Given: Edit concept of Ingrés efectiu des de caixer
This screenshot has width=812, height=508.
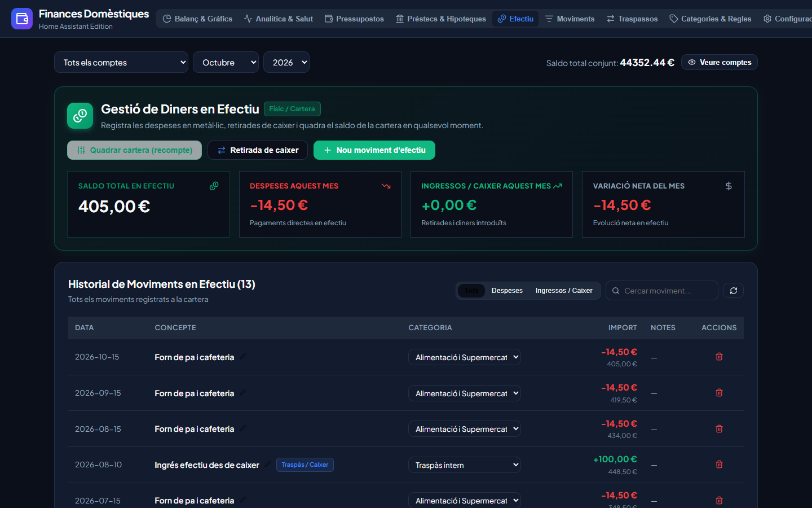Looking at the screenshot, I should (268, 465).
